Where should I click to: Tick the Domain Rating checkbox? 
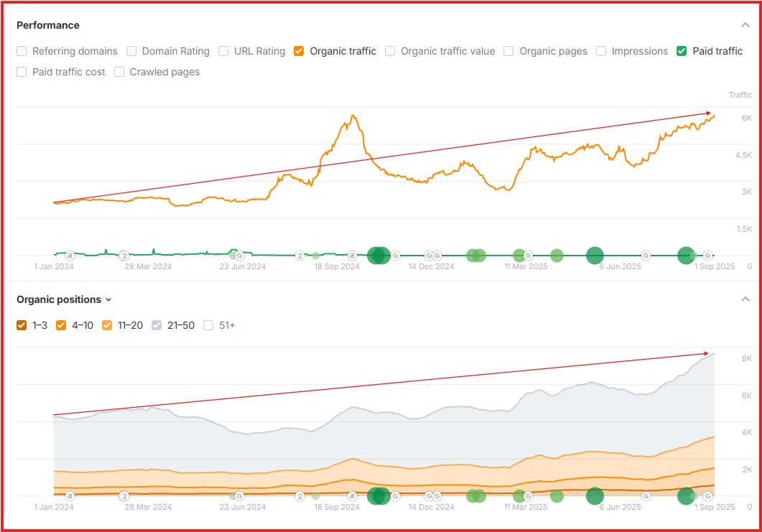131,51
